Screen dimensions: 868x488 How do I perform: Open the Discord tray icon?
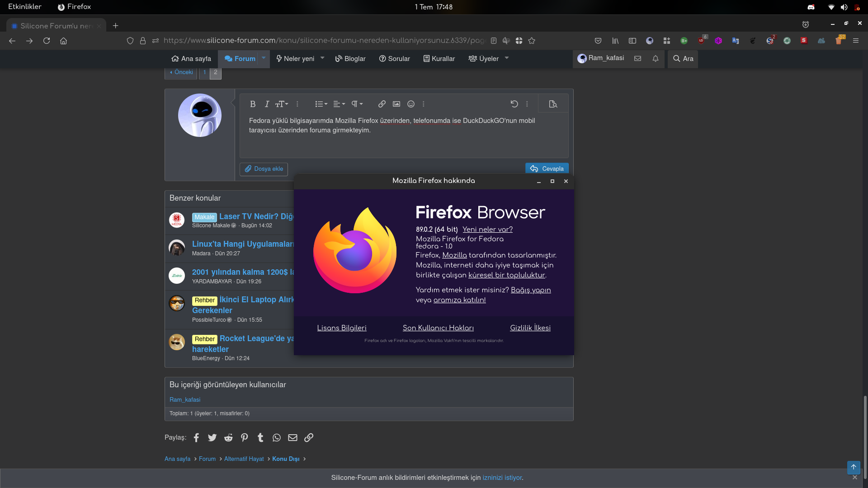[x=811, y=7]
